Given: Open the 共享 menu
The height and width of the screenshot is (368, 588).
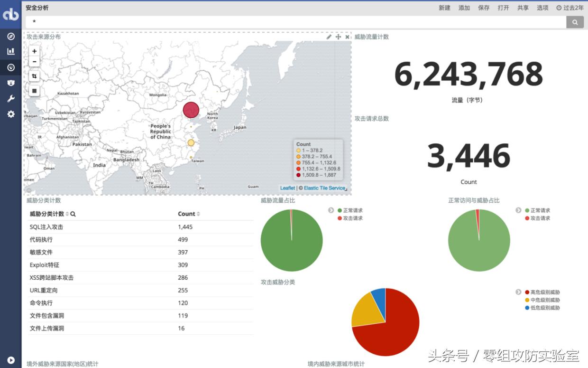Looking at the screenshot, I should click(x=522, y=8).
